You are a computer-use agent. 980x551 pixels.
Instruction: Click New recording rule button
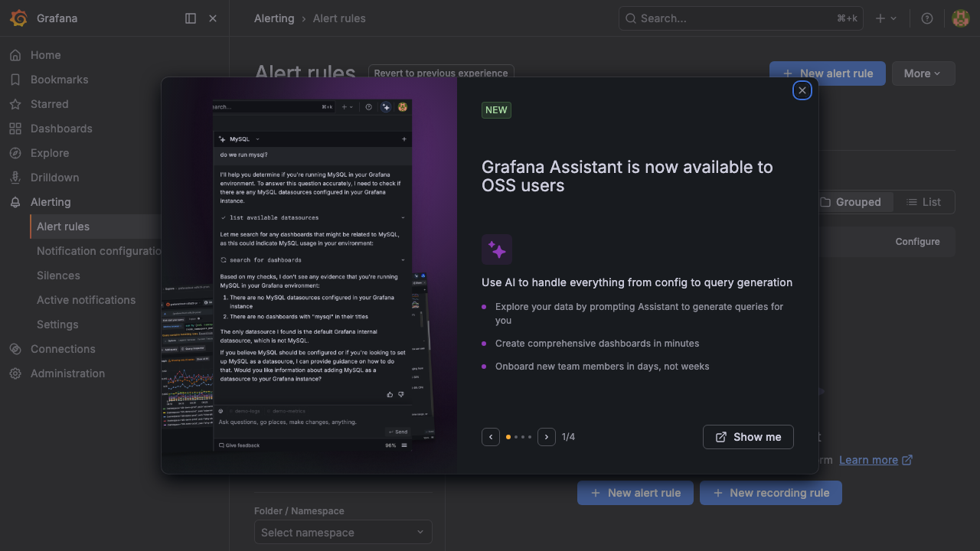[771, 493]
